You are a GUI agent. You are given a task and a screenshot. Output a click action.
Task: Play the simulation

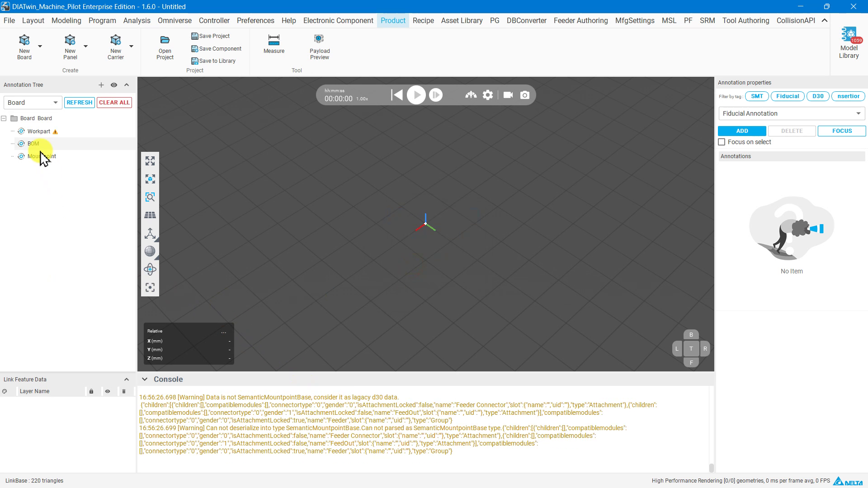tap(416, 95)
